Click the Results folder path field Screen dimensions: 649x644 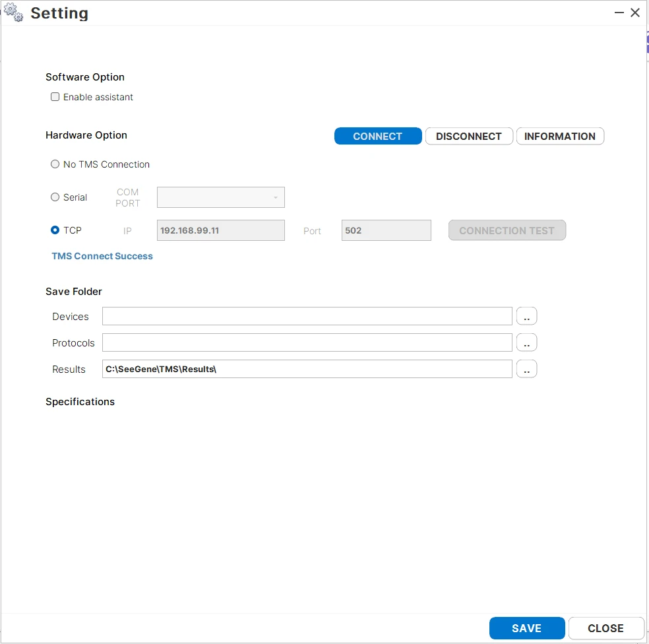307,369
